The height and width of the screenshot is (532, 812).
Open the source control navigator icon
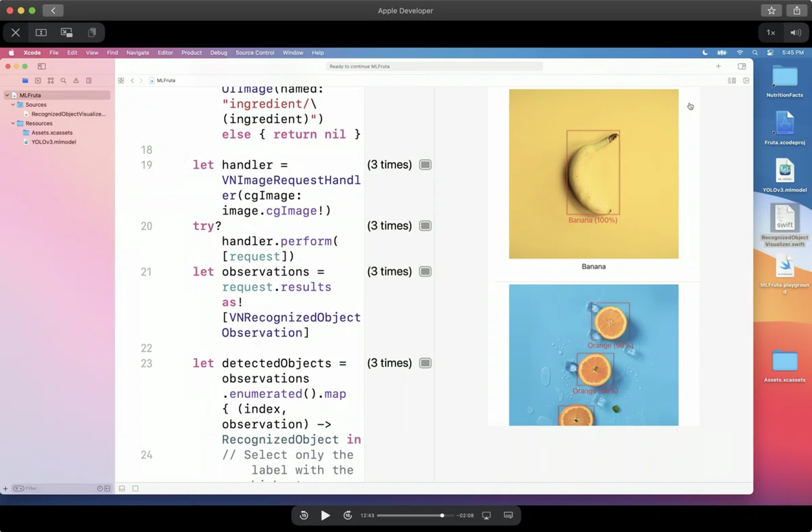38,81
